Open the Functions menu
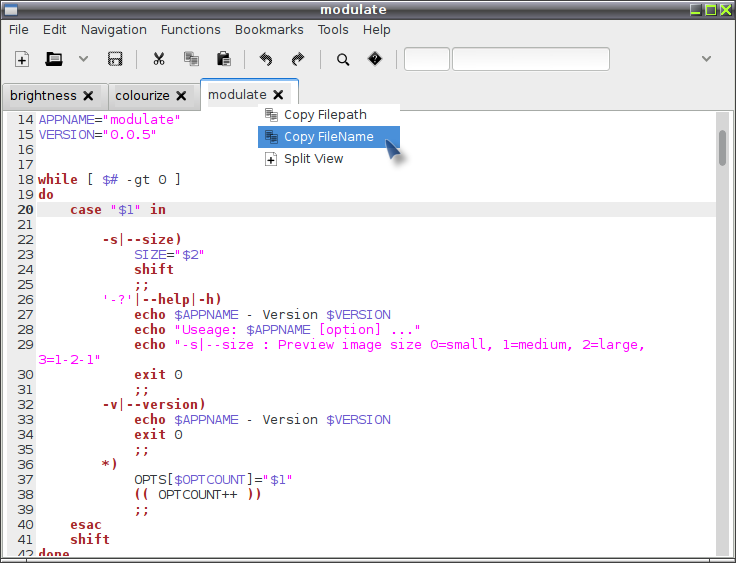This screenshot has width=736, height=563. pyautogui.click(x=191, y=30)
